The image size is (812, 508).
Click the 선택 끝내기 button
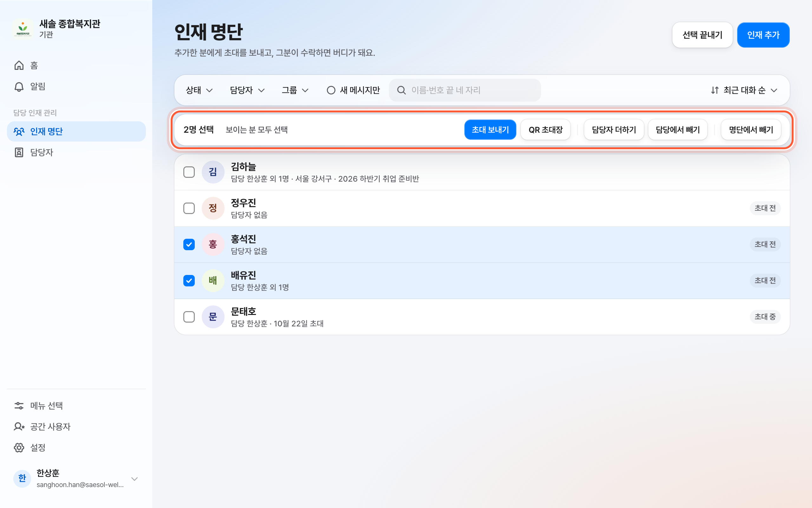tap(702, 35)
